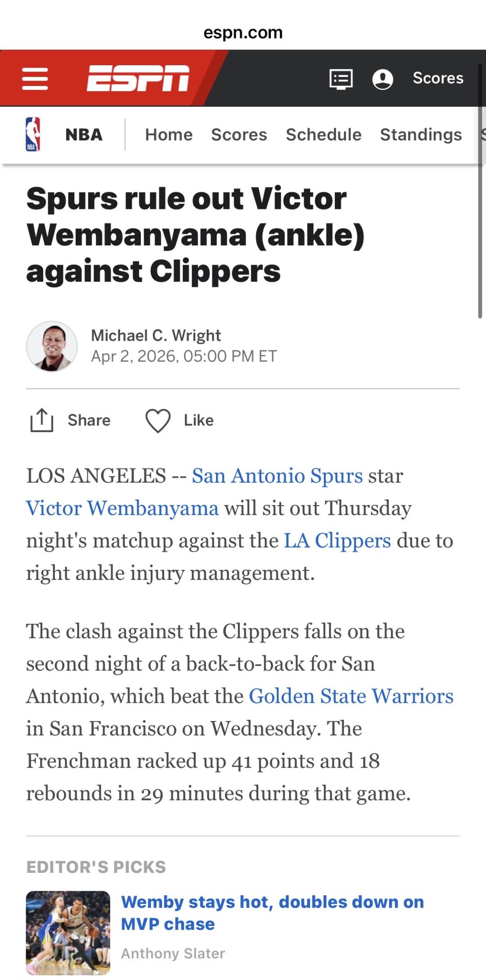Open Michael C. Wright's author photo

coord(52,346)
